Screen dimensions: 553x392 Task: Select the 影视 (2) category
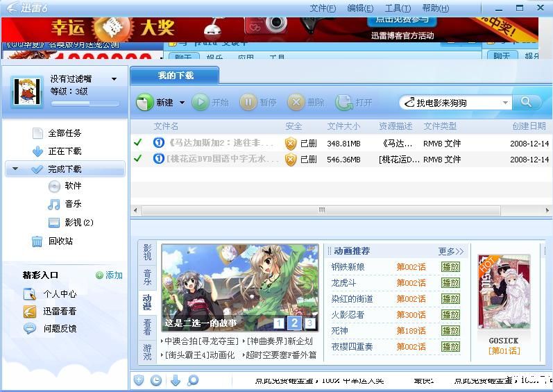71,223
